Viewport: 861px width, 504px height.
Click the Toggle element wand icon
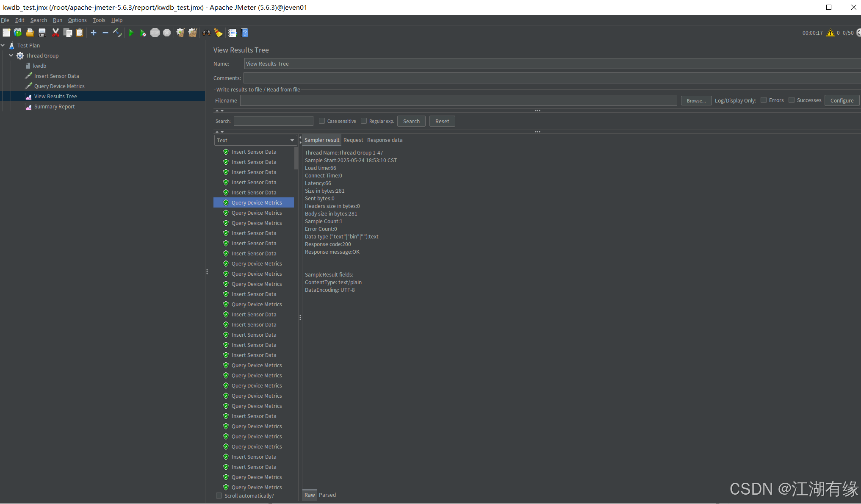117,33
